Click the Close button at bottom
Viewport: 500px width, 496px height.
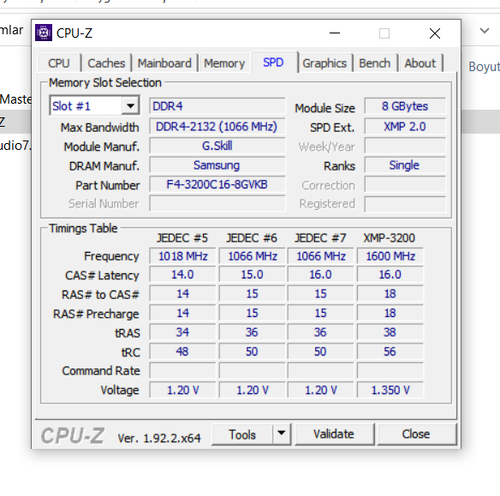416,434
